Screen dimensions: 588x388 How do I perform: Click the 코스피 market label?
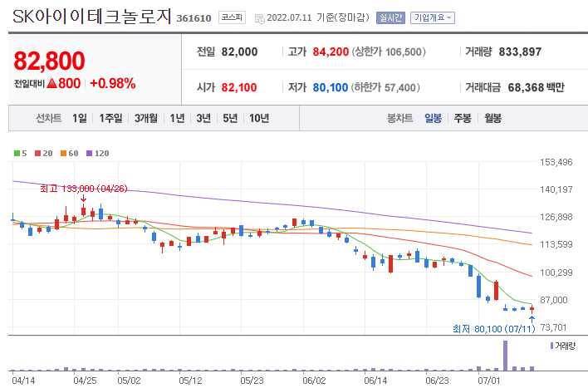tap(232, 17)
